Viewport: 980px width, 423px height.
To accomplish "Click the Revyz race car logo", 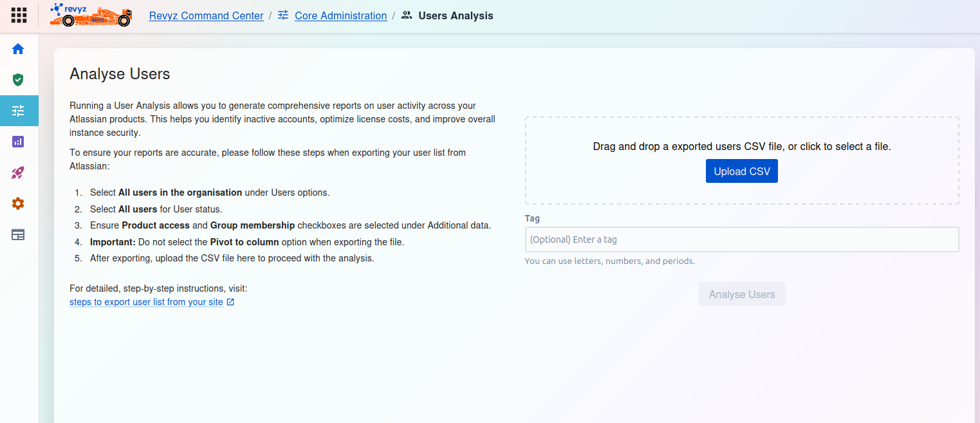I will (x=91, y=15).
